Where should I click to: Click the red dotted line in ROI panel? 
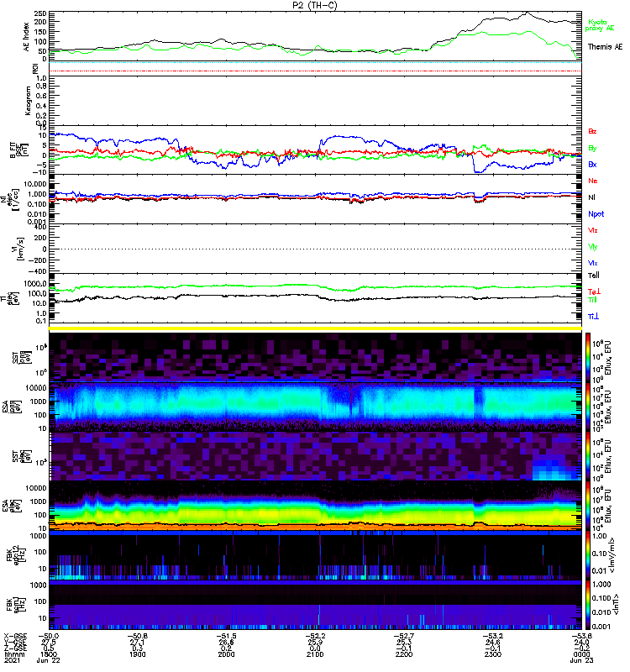(315, 71)
